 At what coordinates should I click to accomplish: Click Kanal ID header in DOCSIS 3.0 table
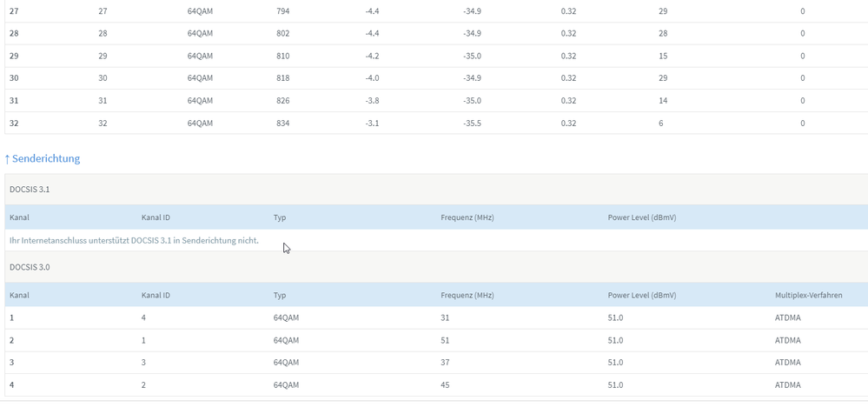[156, 296]
